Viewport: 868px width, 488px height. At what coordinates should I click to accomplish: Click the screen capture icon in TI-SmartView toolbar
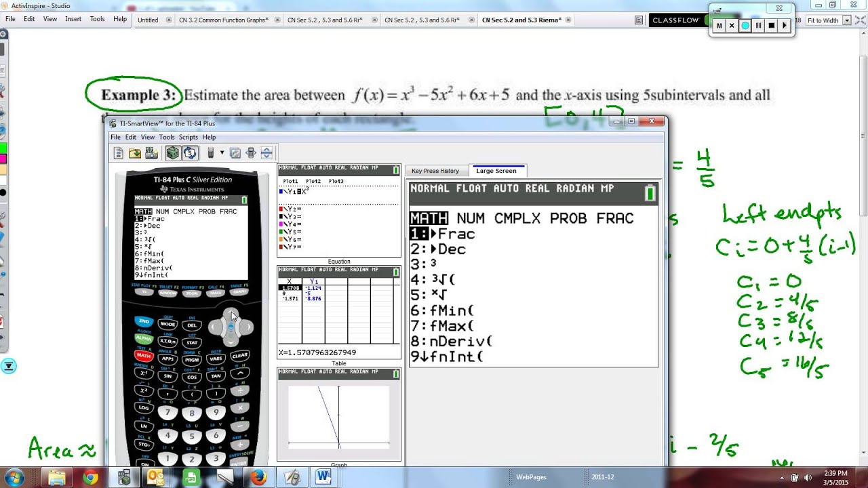tap(151, 153)
